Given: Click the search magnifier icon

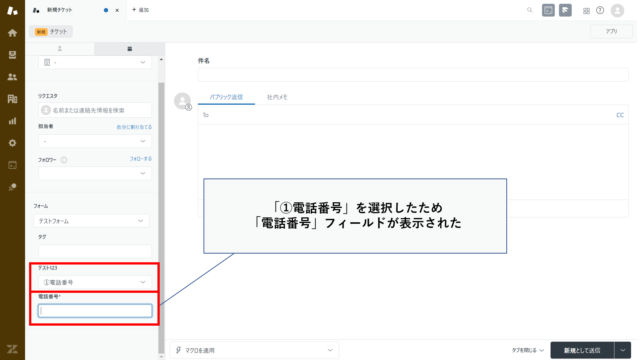Looking at the screenshot, I should coord(529,10).
